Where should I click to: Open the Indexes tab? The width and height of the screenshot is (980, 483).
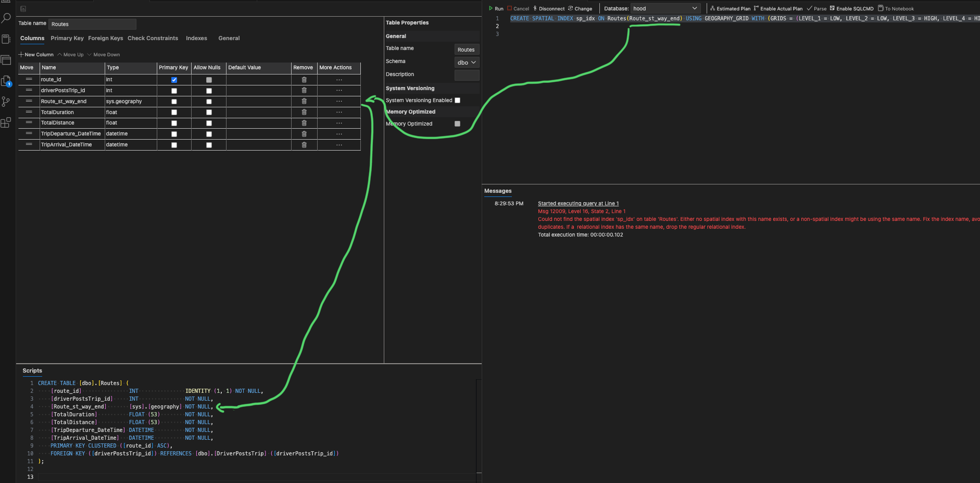(x=196, y=38)
